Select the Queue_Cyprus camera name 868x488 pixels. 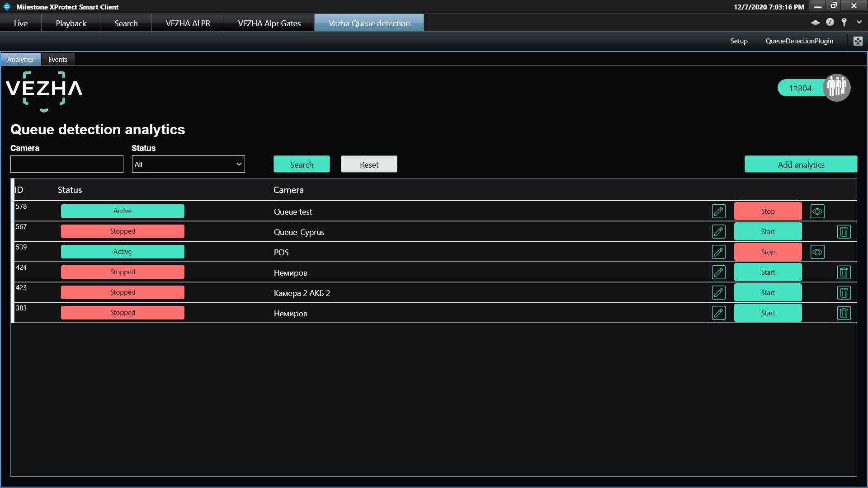(x=299, y=232)
